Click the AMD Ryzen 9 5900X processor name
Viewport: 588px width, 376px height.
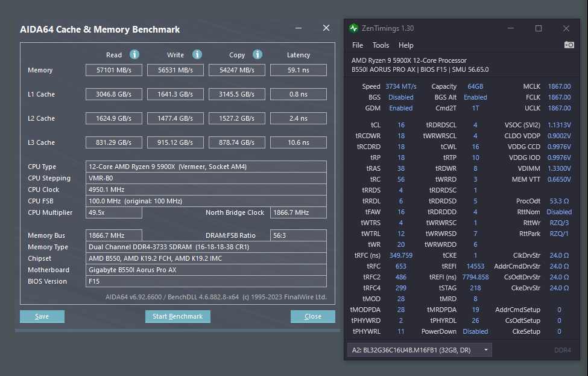[409, 60]
